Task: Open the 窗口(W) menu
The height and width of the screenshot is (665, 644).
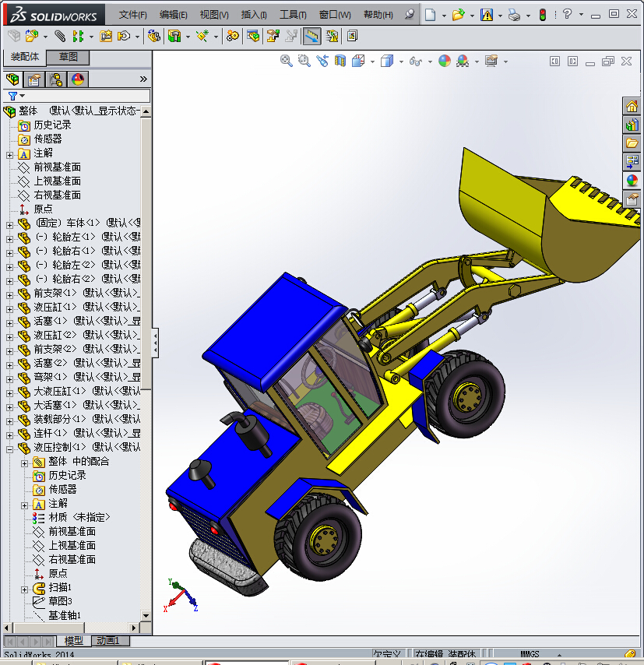Action: 335,15
